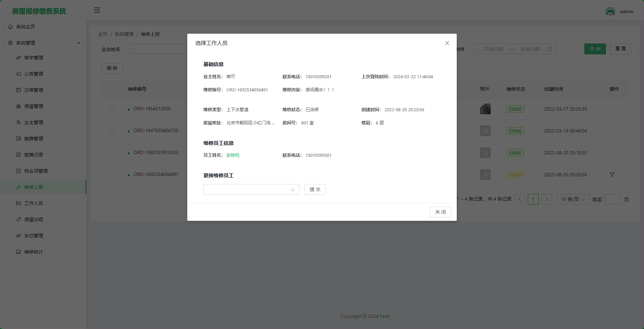Click the 维修状态 column header
644x329 pixels.
point(516,89)
